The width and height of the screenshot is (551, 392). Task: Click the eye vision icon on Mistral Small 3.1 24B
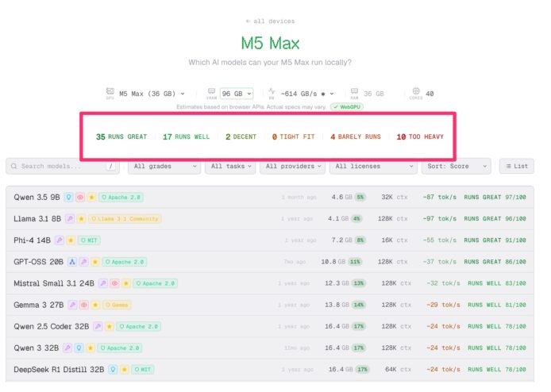coord(114,283)
